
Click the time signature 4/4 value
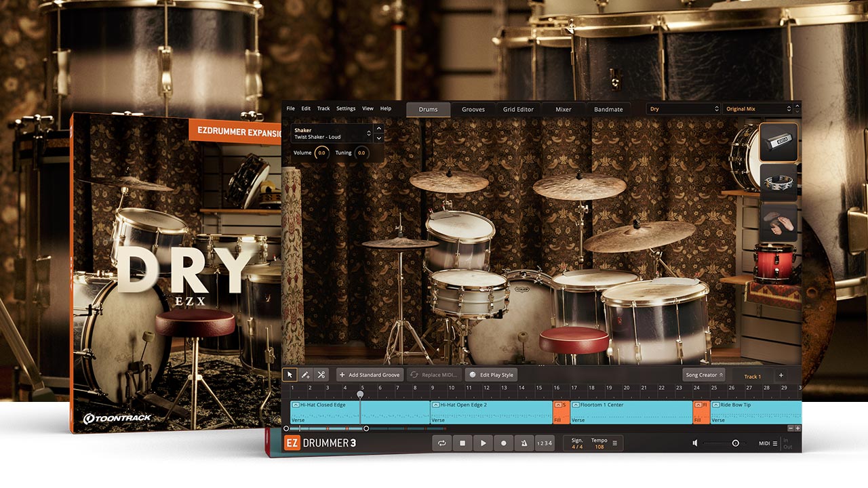577,447
